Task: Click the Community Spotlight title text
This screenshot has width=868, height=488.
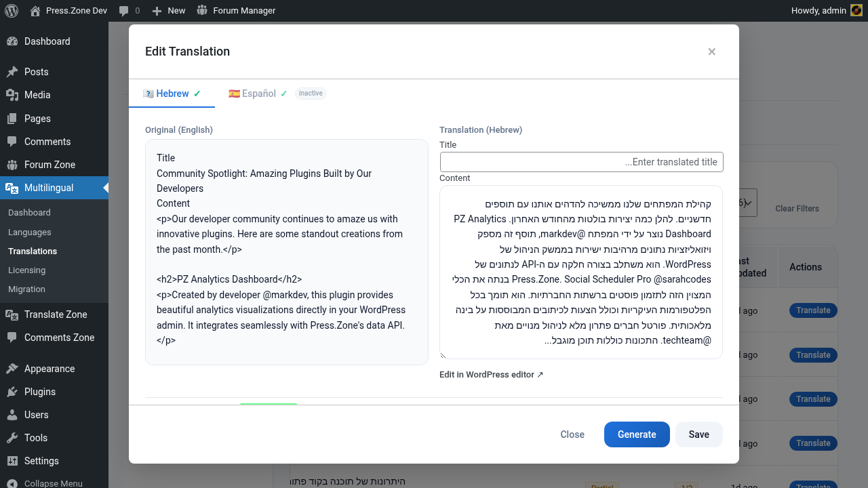Action: 264,181
